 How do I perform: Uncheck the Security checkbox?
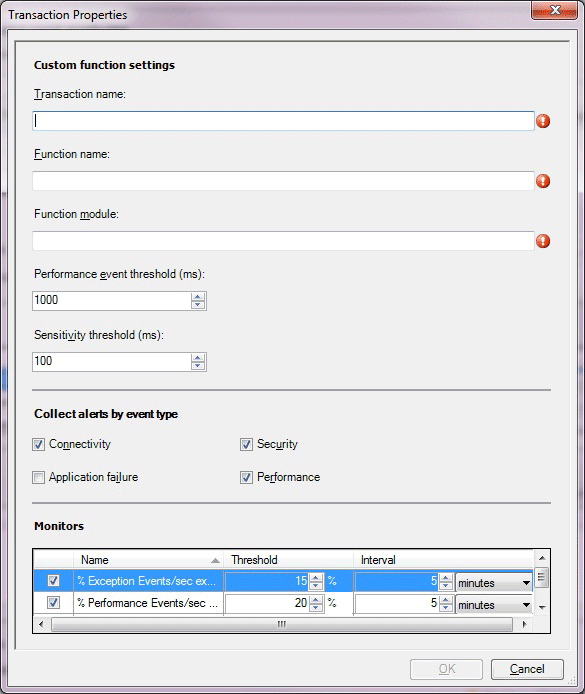tap(246, 444)
